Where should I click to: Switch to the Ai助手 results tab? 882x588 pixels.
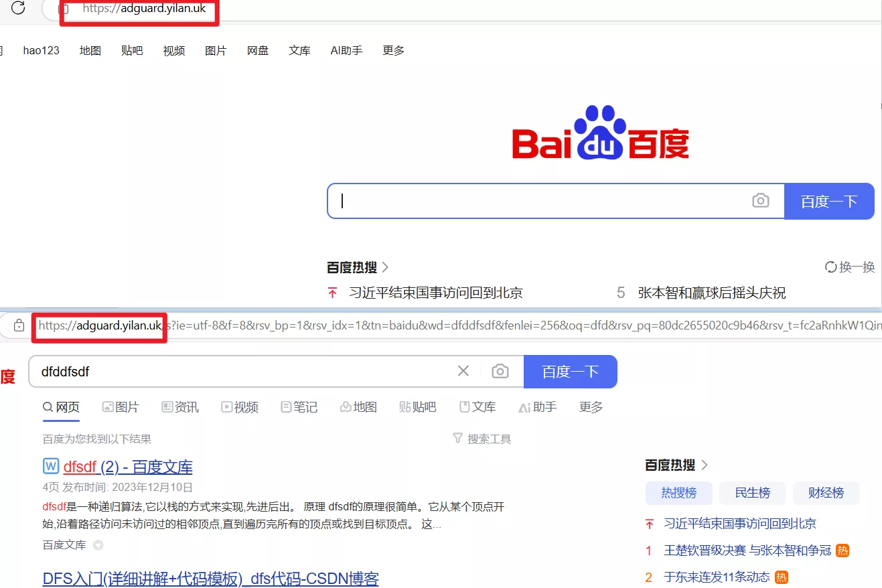(x=538, y=407)
